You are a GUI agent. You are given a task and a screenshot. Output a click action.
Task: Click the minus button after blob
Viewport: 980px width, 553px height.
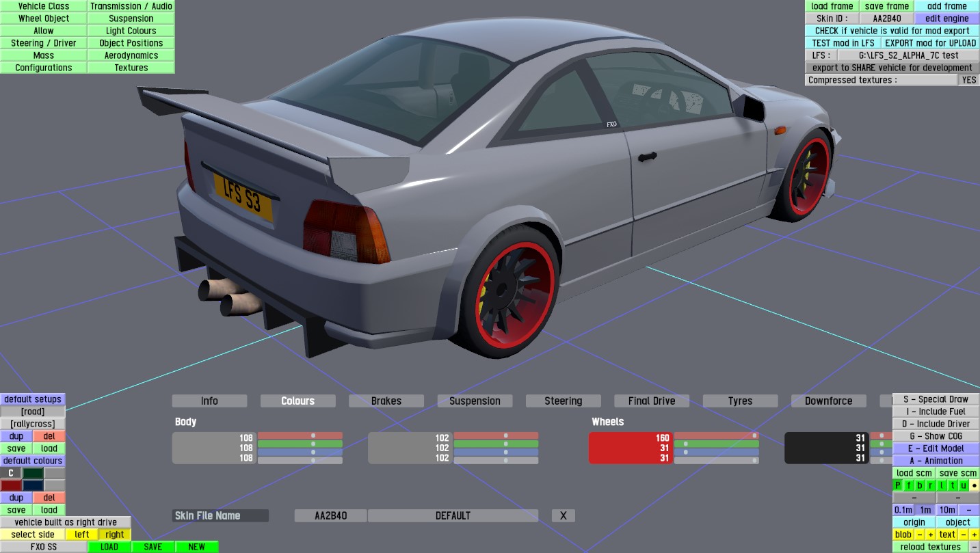920,535
